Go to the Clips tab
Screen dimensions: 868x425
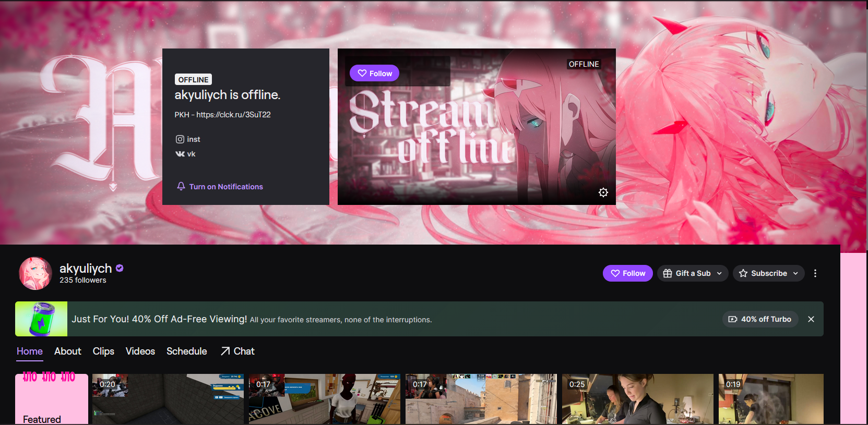[103, 351]
